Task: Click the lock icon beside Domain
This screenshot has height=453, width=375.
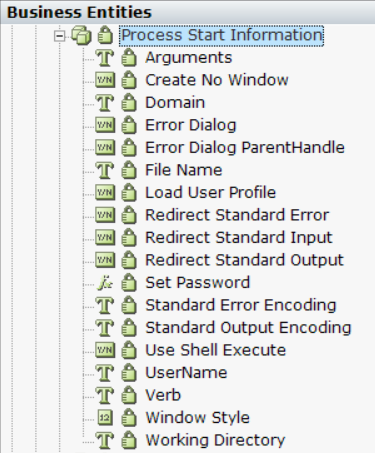Action: coord(129,102)
